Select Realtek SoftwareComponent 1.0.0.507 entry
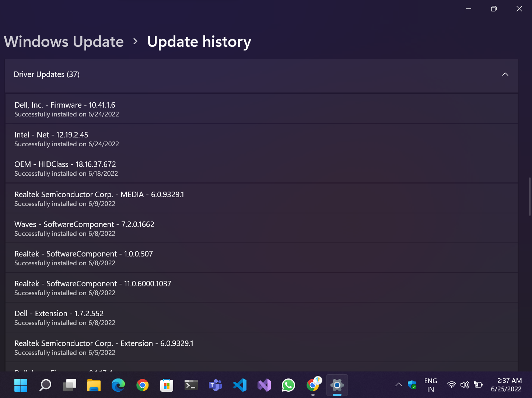 [262, 258]
